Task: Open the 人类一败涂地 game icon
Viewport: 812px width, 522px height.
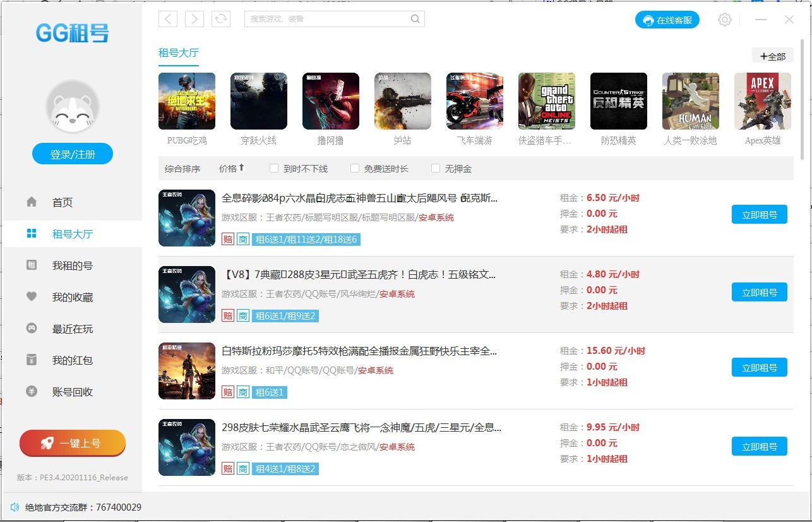Action: point(691,101)
